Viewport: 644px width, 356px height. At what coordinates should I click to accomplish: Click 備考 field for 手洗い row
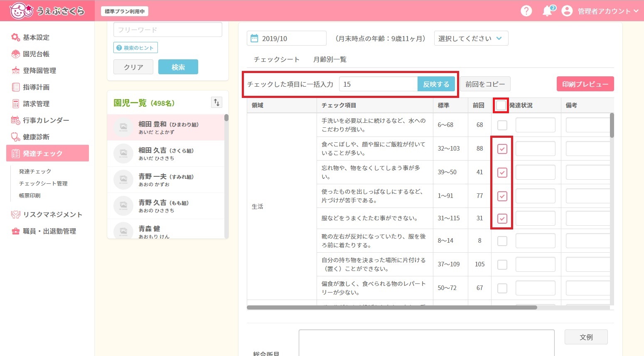coord(588,125)
